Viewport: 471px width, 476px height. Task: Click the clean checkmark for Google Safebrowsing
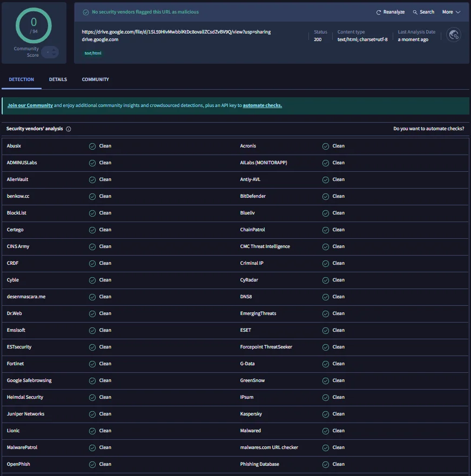(x=92, y=380)
